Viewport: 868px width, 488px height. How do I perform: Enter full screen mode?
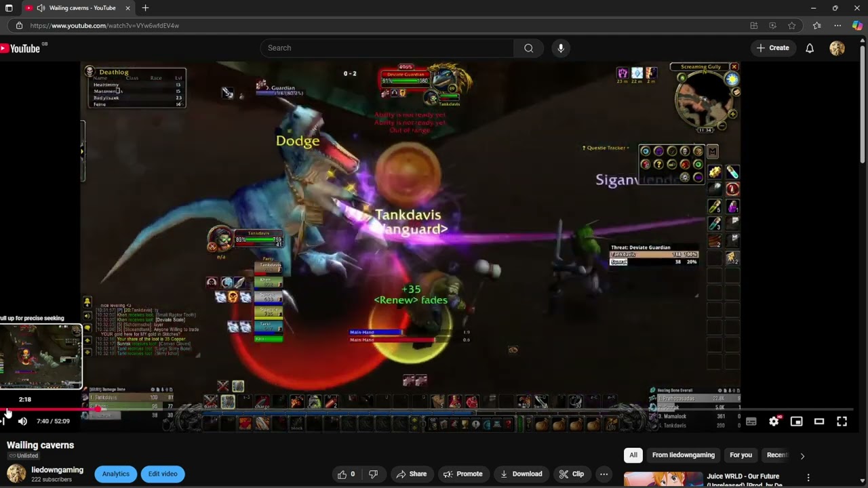point(842,422)
